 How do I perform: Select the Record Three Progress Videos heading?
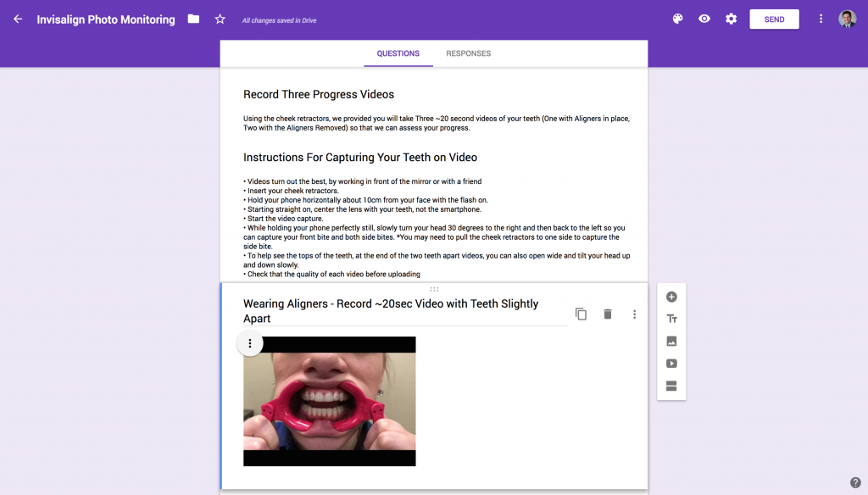point(319,95)
